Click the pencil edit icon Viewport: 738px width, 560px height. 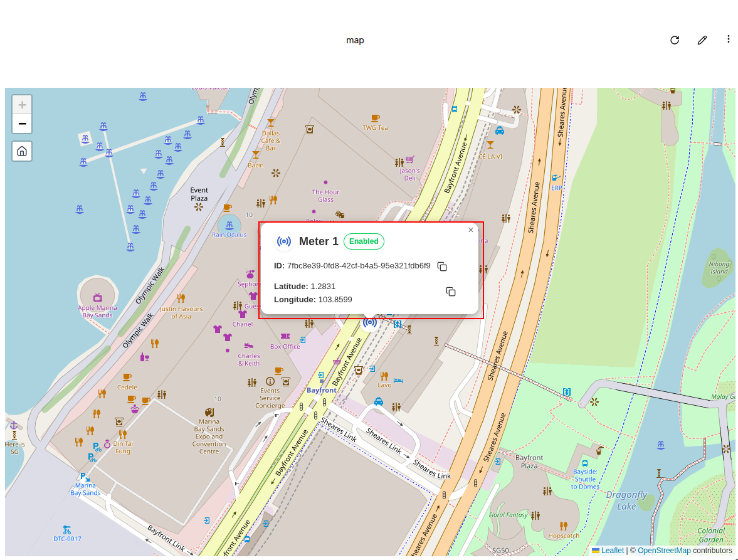pyautogui.click(x=702, y=40)
